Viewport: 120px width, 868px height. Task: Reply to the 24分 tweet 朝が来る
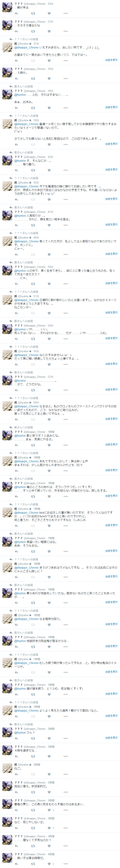pos(17,13)
